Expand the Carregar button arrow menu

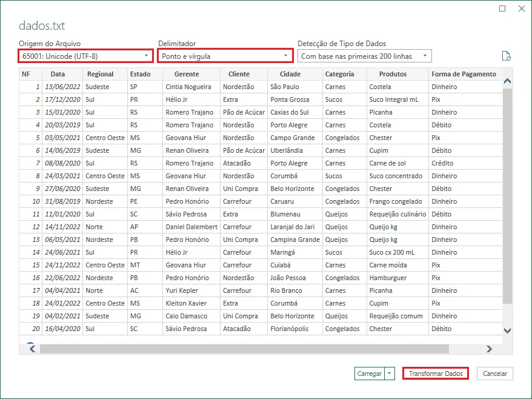[390, 374]
